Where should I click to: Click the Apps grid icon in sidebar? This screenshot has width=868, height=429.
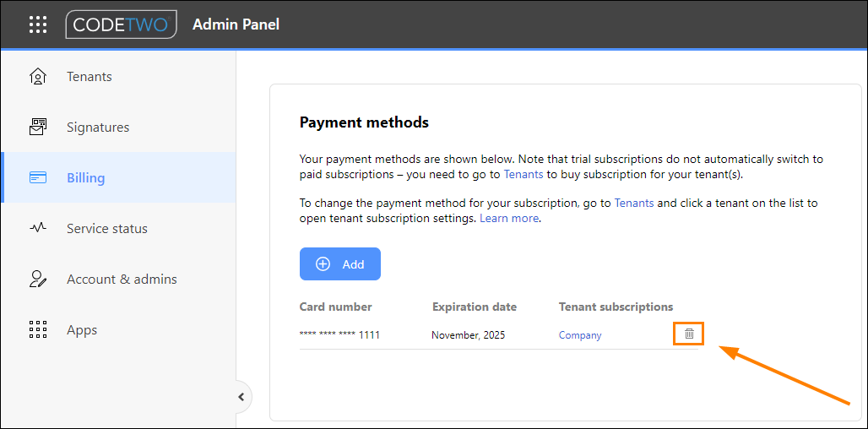coord(38,329)
